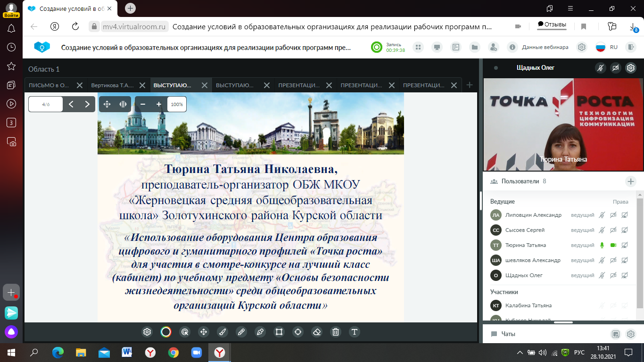Click the 100% zoom value
Screen dimensions: 644x362
click(177, 104)
